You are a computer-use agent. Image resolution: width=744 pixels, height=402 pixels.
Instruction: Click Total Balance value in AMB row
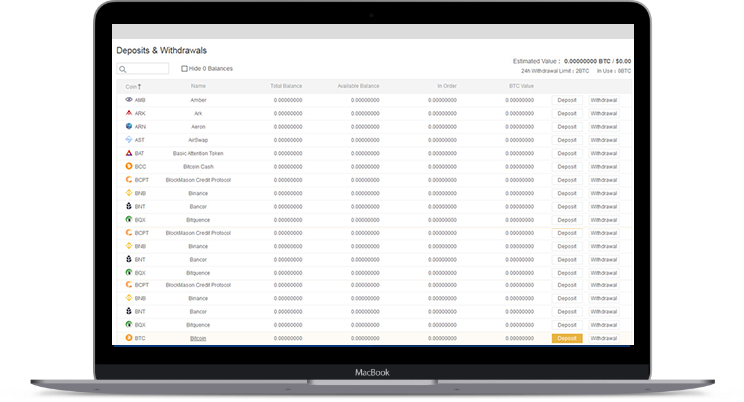coord(288,100)
